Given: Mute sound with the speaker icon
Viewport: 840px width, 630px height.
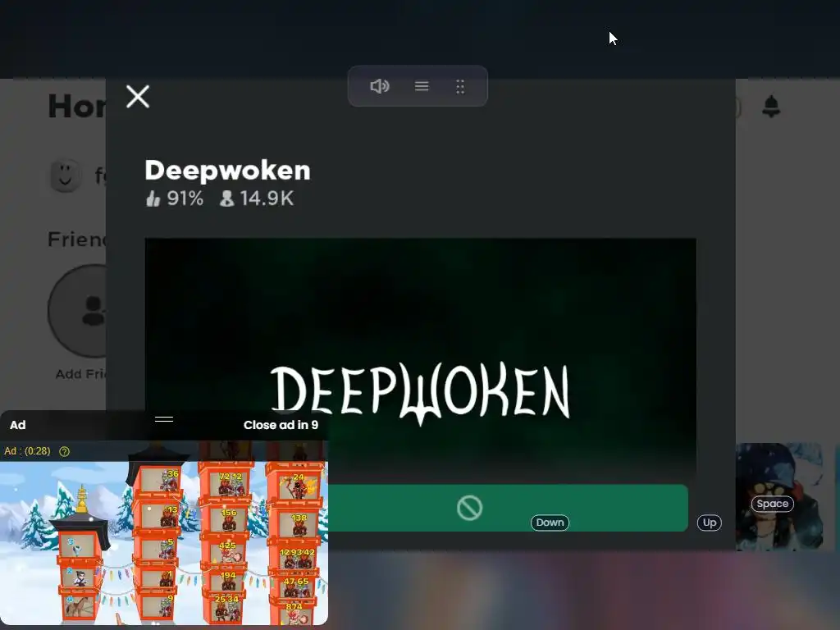Looking at the screenshot, I should click(379, 86).
